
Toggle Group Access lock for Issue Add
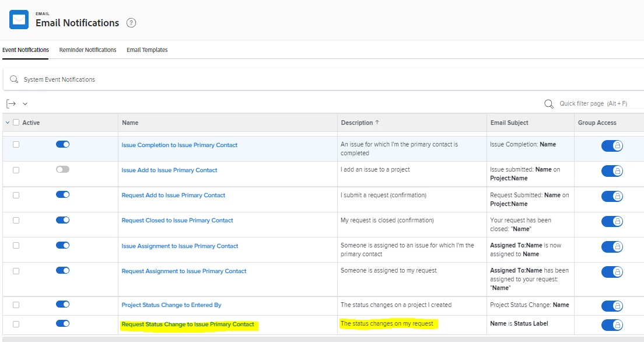click(612, 170)
